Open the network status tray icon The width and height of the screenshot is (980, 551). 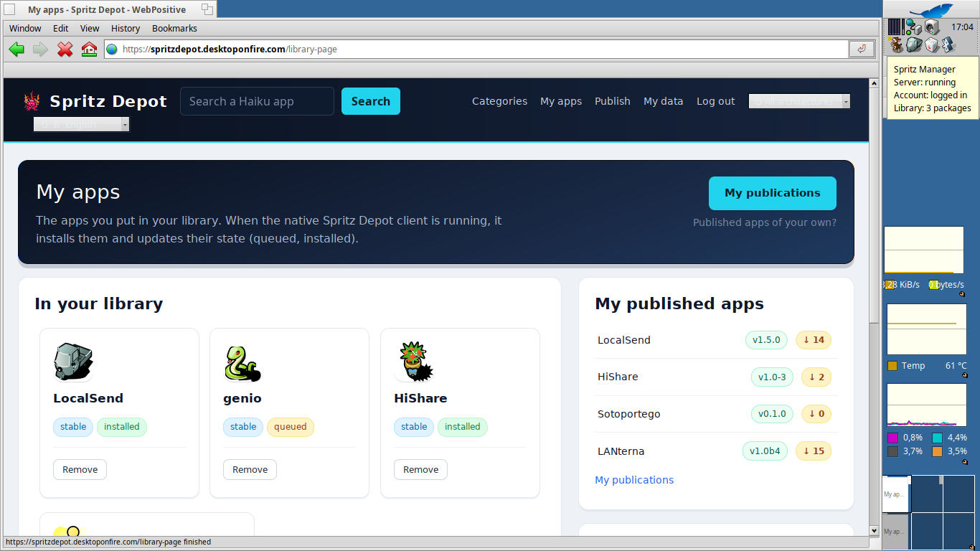click(913, 27)
